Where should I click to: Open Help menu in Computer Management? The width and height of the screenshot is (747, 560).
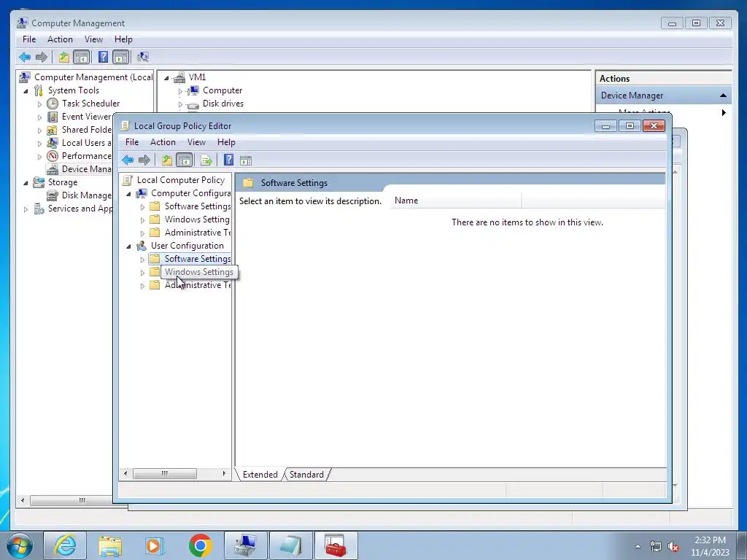123,39
